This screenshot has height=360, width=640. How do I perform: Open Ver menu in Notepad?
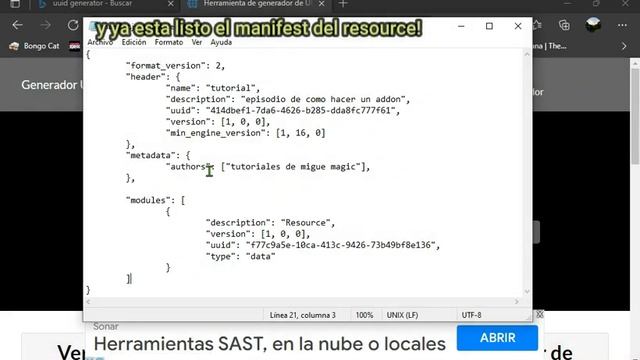coord(197,42)
